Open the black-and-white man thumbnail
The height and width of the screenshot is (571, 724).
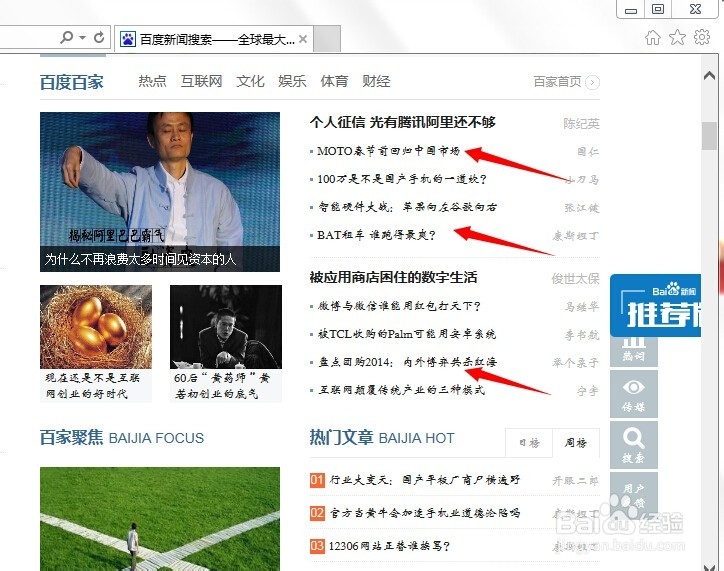[226, 327]
